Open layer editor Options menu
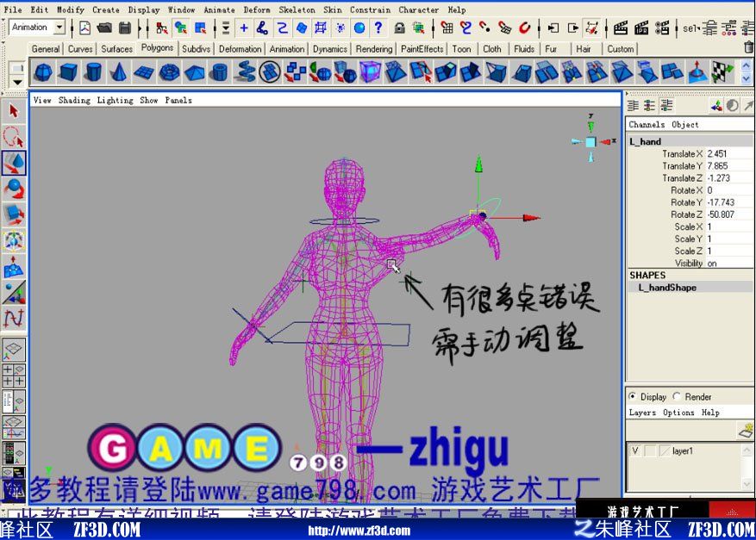756x540 pixels. pyautogui.click(x=678, y=413)
